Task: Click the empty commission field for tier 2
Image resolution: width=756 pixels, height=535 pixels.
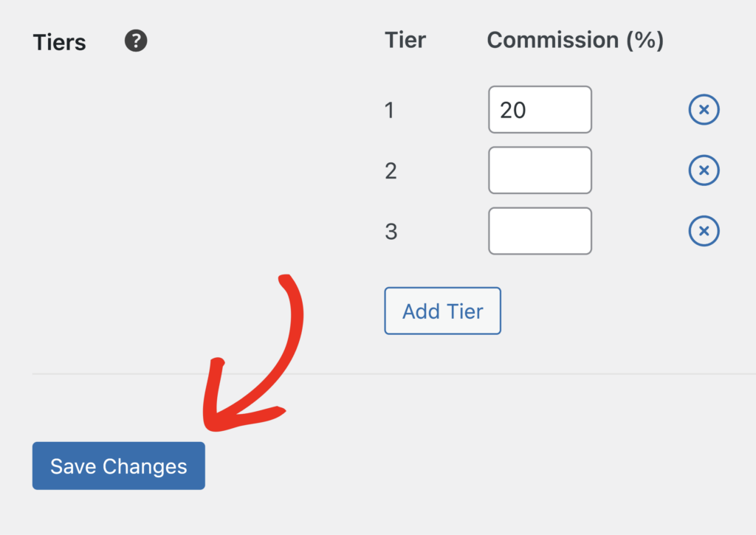Action: [x=540, y=170]
